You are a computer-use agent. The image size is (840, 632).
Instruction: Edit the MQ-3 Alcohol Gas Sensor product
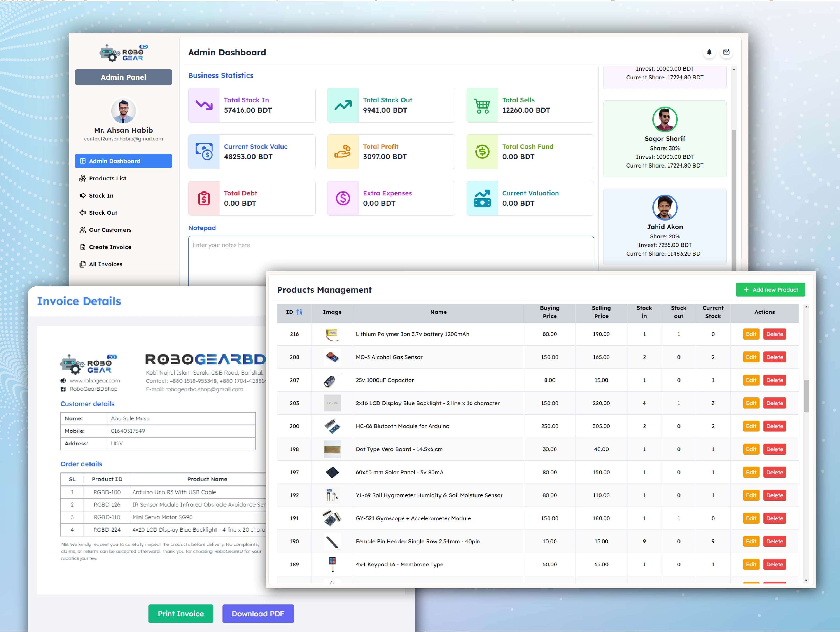(751, 357)
